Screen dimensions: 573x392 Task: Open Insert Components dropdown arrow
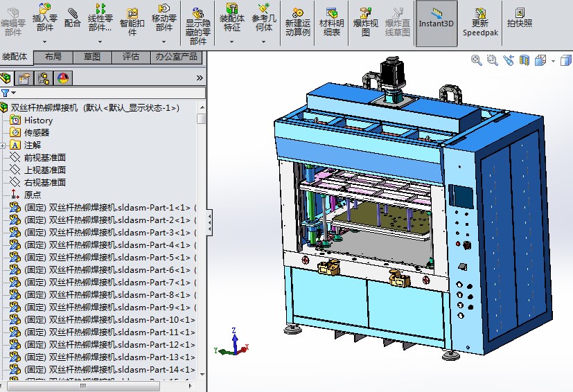[44, 42]
